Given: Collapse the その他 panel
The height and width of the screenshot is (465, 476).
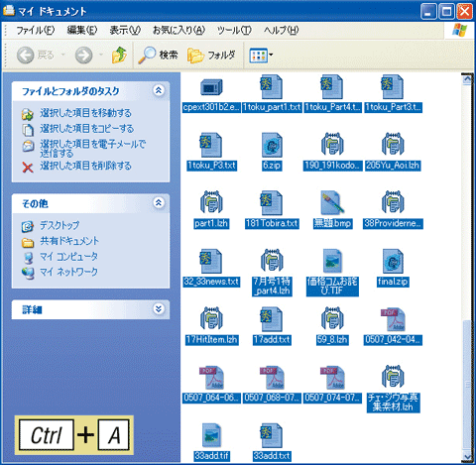Looking at the screenshot, I should 159,202.
